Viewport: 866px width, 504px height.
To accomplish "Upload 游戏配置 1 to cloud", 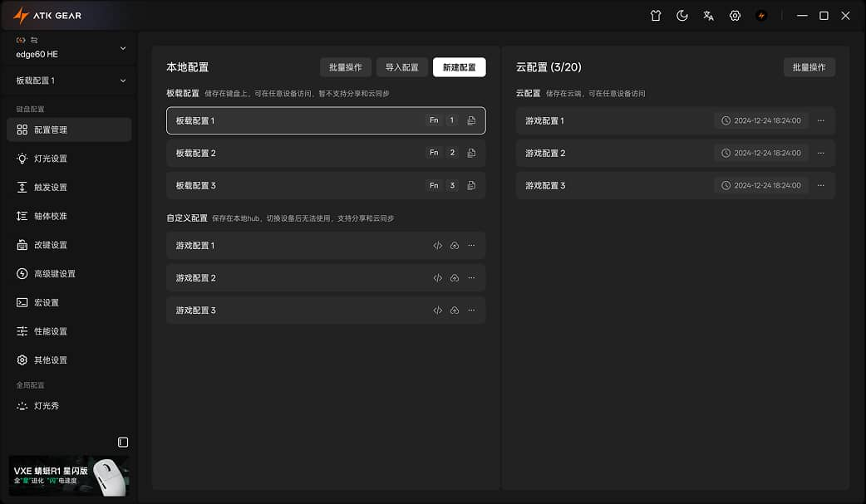I will [455, 246].
